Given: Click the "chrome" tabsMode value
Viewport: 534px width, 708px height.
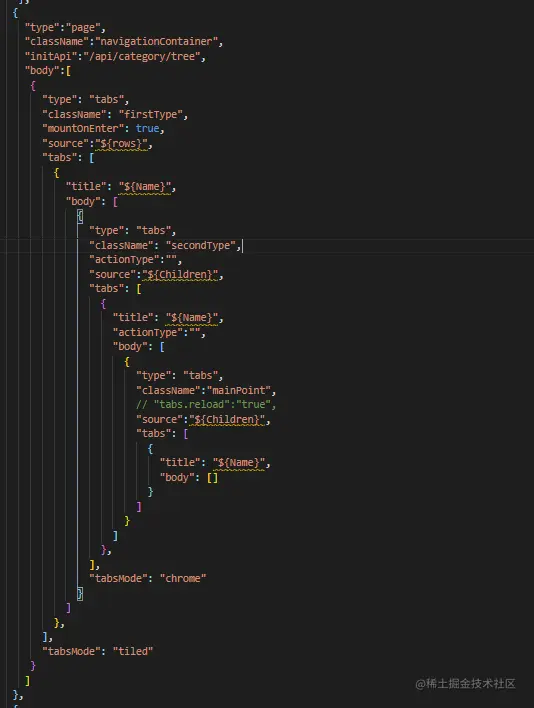Looking at the screenshot, I should point(183,578).
